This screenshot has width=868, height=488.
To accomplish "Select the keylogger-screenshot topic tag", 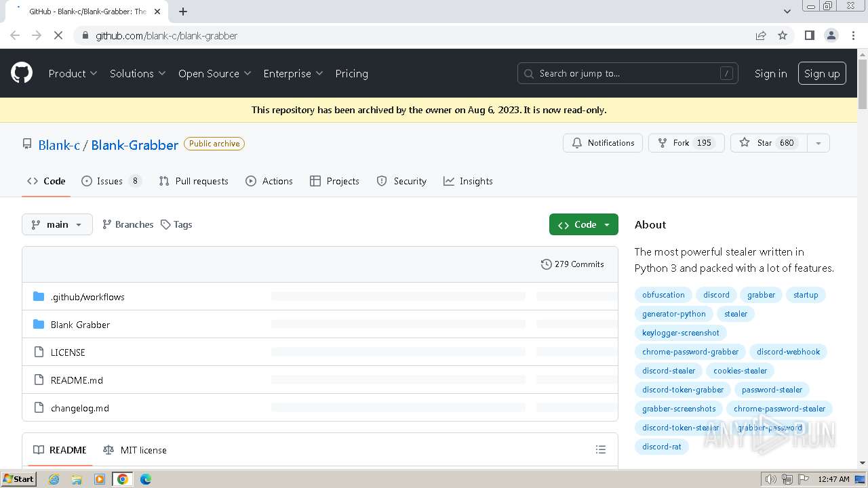I will click(681, 333).
